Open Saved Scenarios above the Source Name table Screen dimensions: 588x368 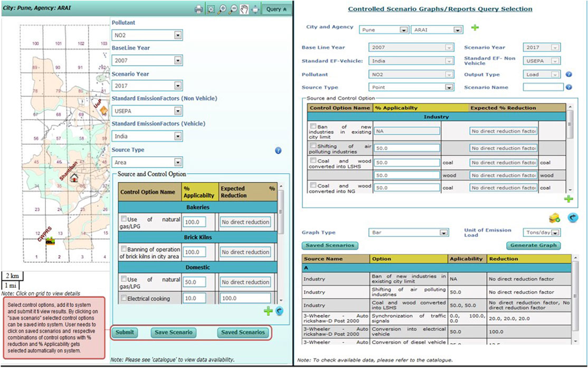pyautogui.click(x=330, y=246)
